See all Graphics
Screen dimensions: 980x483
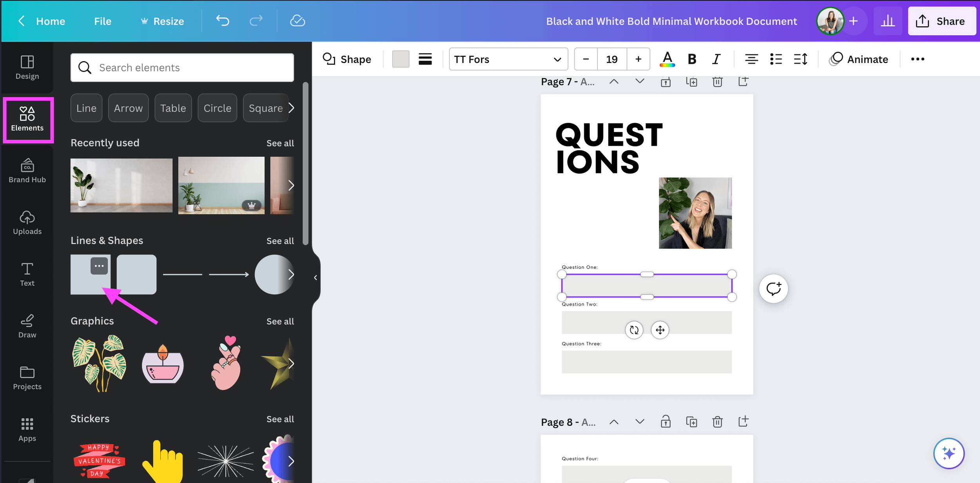point(280,321)
